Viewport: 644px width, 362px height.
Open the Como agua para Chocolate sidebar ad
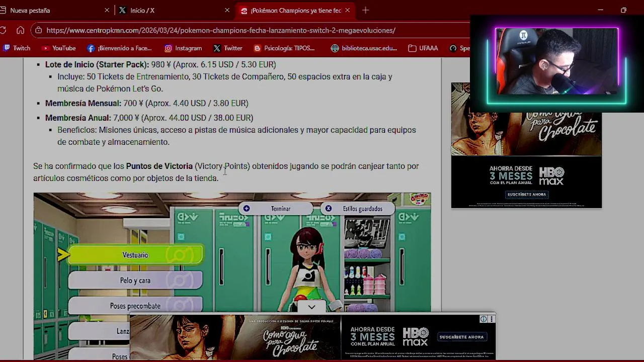click(x=526, y=146)
